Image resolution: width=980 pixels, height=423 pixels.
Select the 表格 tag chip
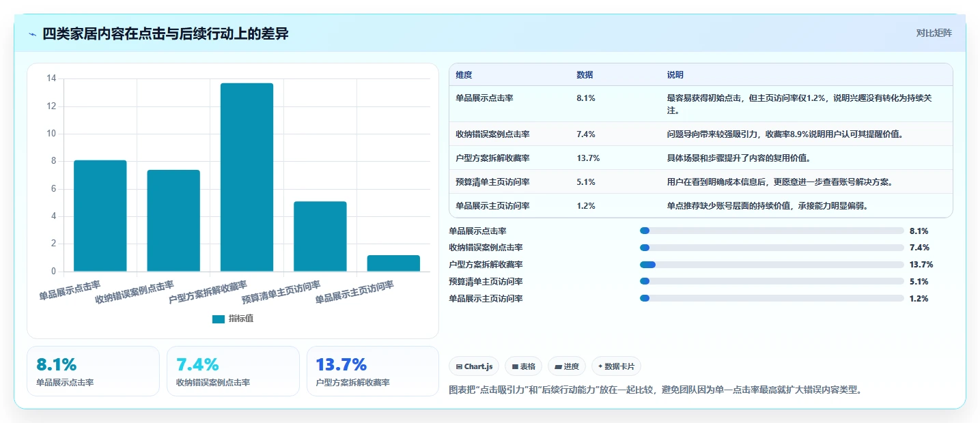point(523,366)
